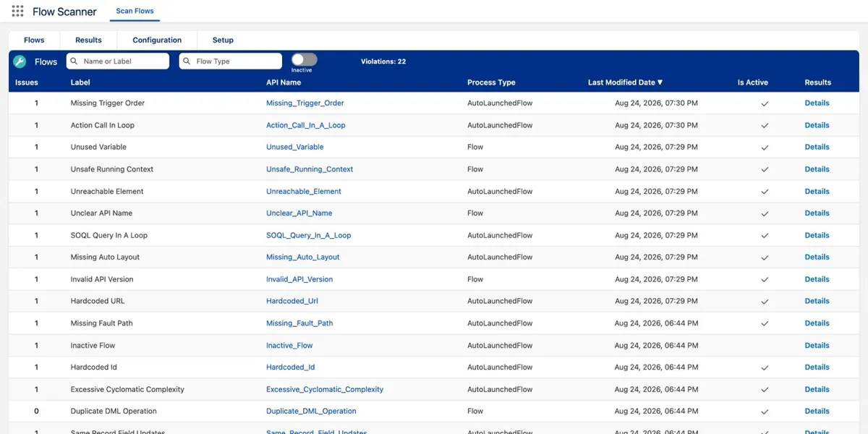The height and width of the screenshot is (434, 868).
Task: View Details for Duplicate DML Operation
Action: click(x=817, y=411)
